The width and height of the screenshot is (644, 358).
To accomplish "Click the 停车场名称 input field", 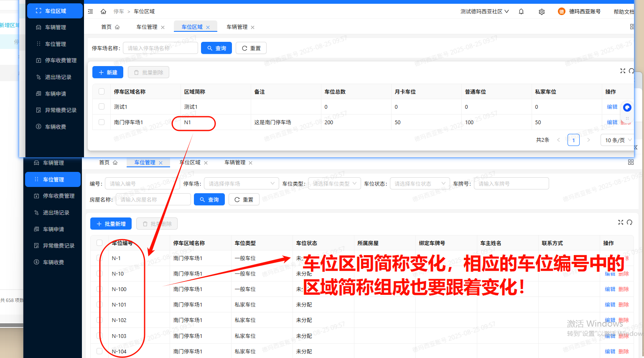I will click(x=160, y=48).
